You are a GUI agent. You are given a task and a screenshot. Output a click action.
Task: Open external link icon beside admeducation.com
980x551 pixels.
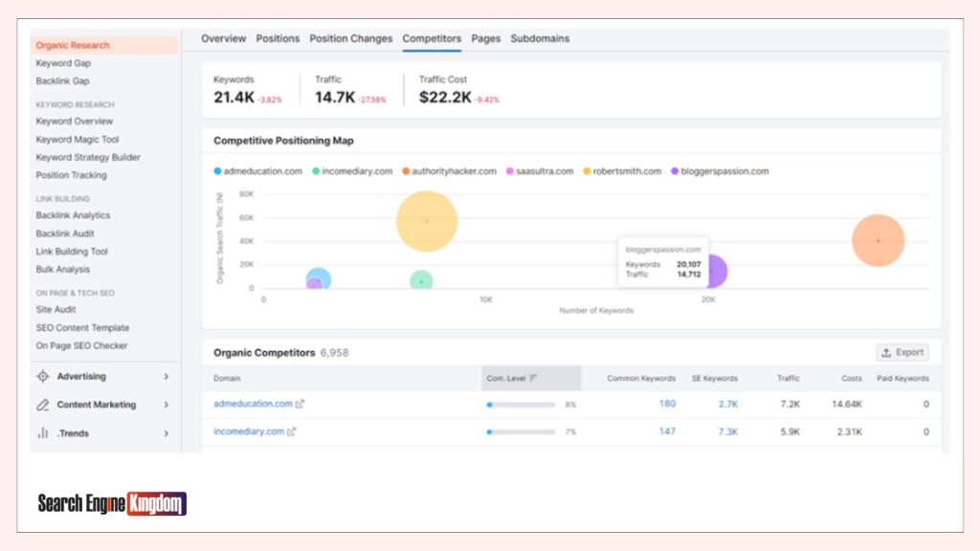click(x=300, y=405)
